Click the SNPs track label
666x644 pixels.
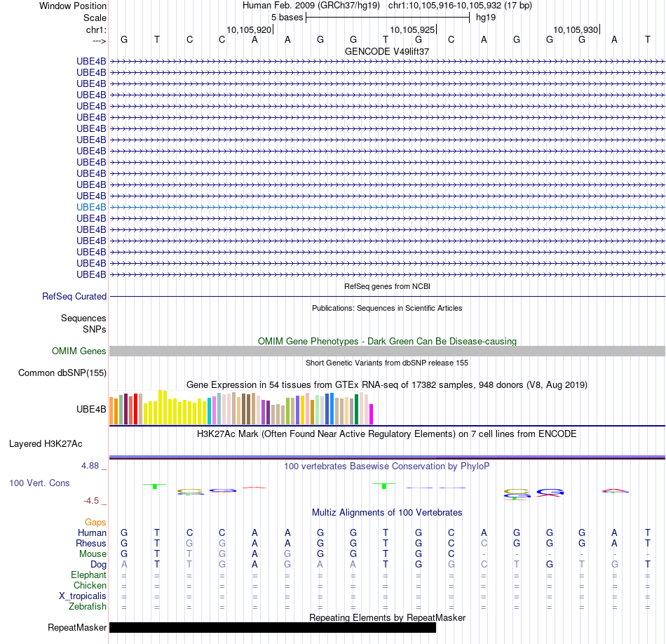pos(95,330)
